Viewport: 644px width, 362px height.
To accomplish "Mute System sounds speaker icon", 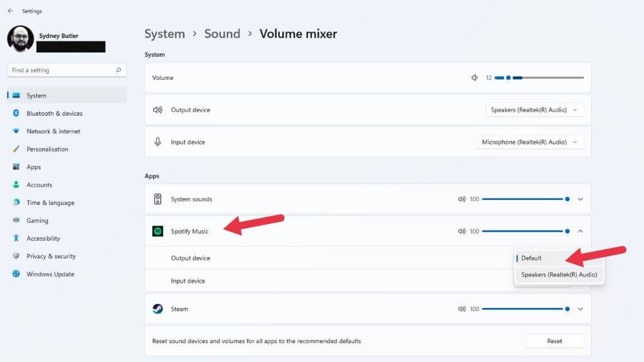I will pyautogui.click(x=462, y=199).
